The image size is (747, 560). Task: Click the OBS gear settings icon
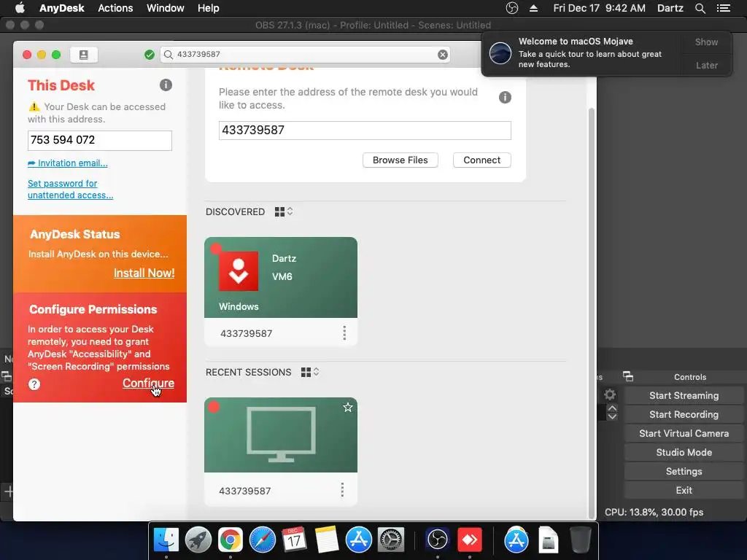click(610, 394)
